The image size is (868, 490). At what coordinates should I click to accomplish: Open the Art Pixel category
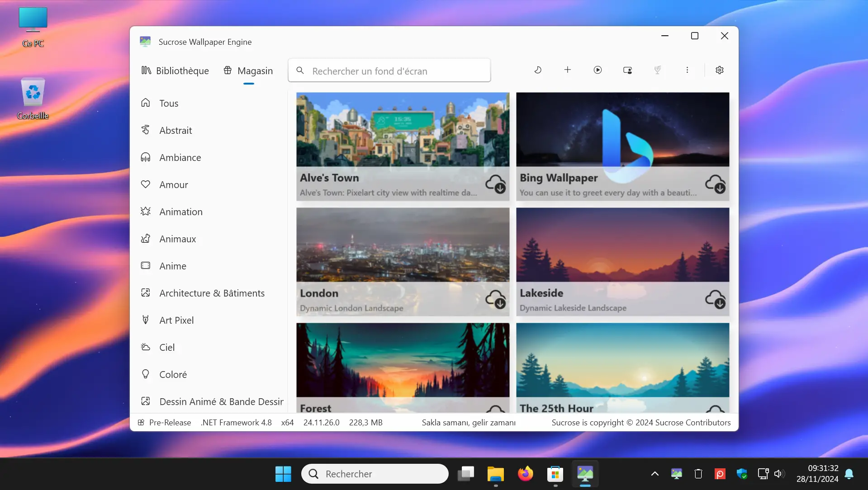click(x=209, y=320)
